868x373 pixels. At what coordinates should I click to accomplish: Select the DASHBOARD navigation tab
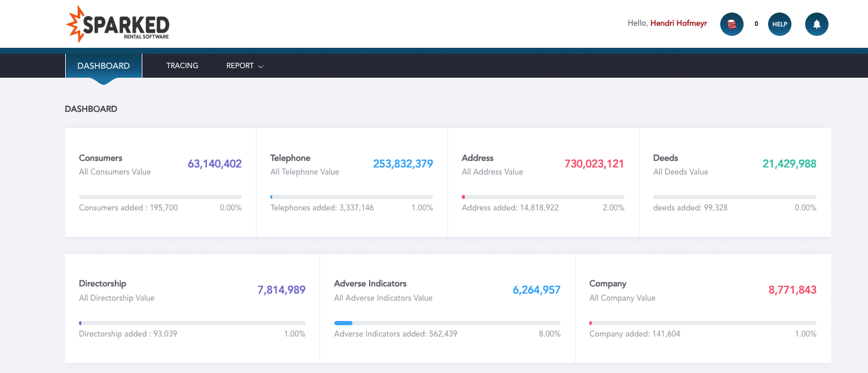(x=103, y=65)
